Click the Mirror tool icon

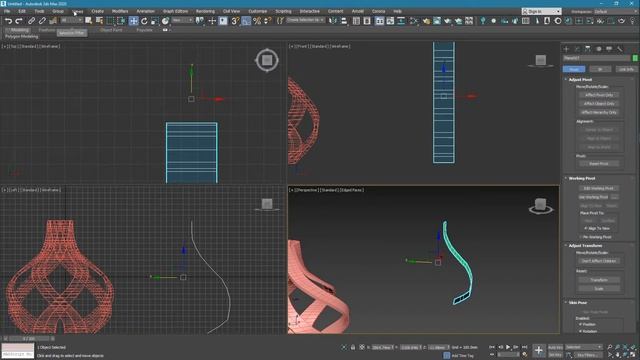click(x=333, y=21)
